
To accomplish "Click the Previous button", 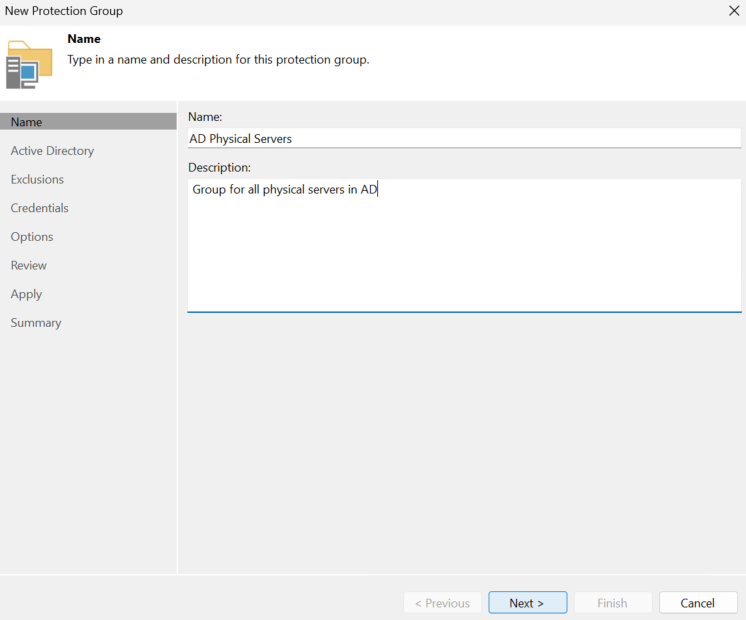I will (442, 603).
